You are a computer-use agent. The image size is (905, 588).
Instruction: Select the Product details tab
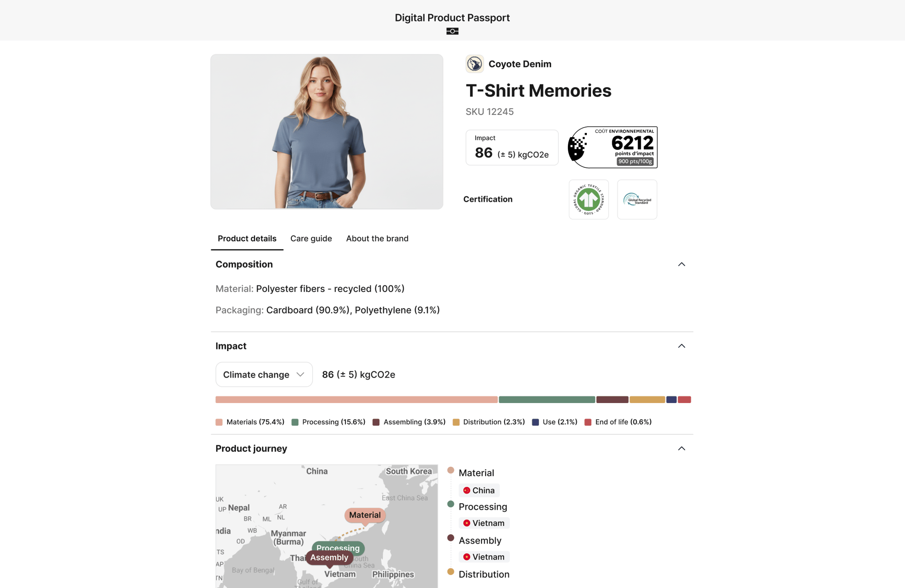pos(247,238)
